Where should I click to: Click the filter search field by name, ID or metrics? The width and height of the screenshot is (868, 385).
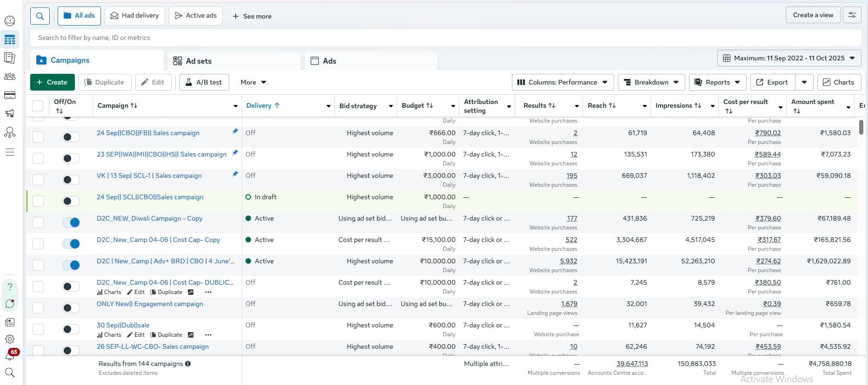click(445, 38)
